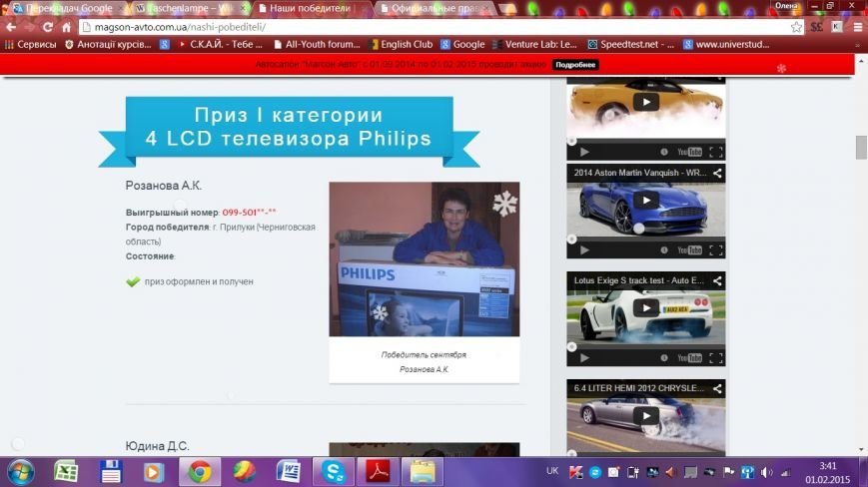868x487 pixels.
Task: Open the Анотації курсів bookmark
Action: point(108,44)
